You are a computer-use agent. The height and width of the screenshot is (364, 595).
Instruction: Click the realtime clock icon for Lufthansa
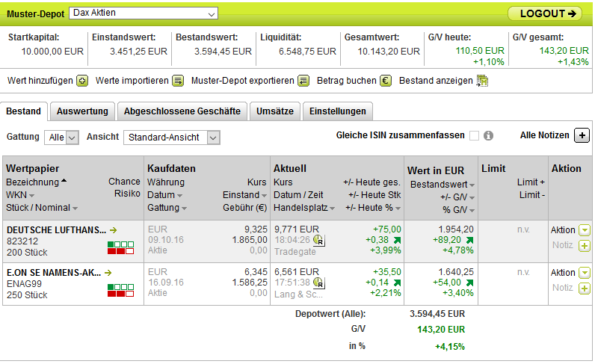coord(318,242)
